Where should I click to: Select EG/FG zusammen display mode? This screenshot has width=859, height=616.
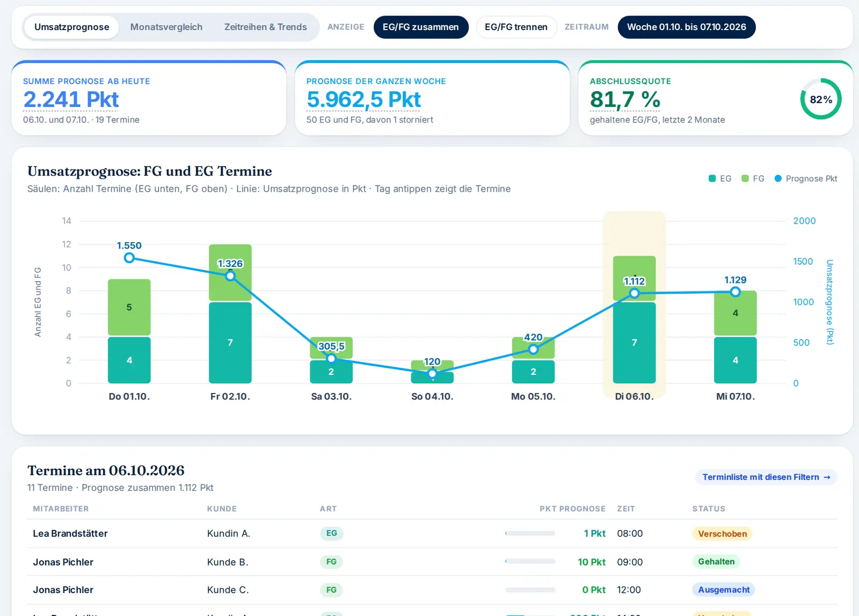point(421,27)
